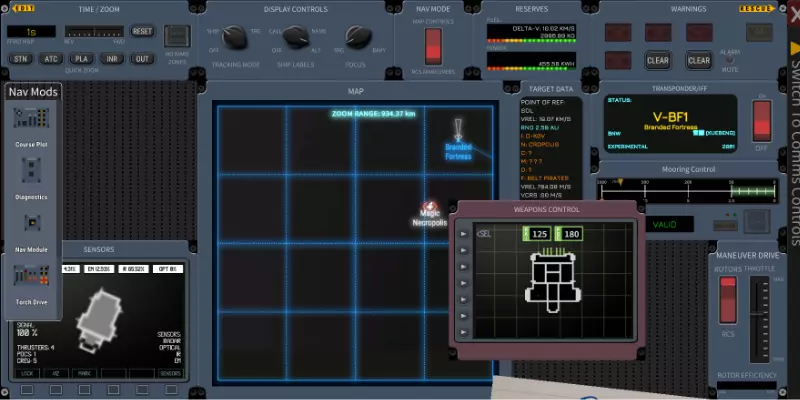Quick zoom to OUT
Screen dimensions: 800x400
pos(142,59)
